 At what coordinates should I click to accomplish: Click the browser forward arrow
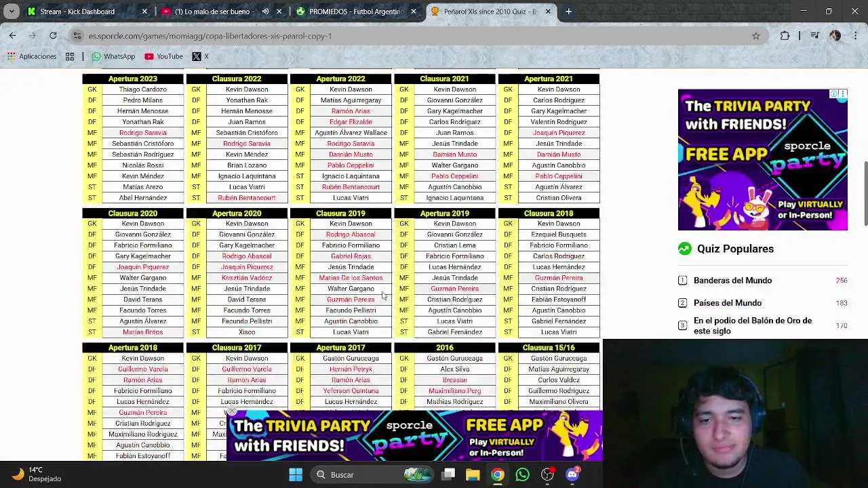tap(33, 35)
